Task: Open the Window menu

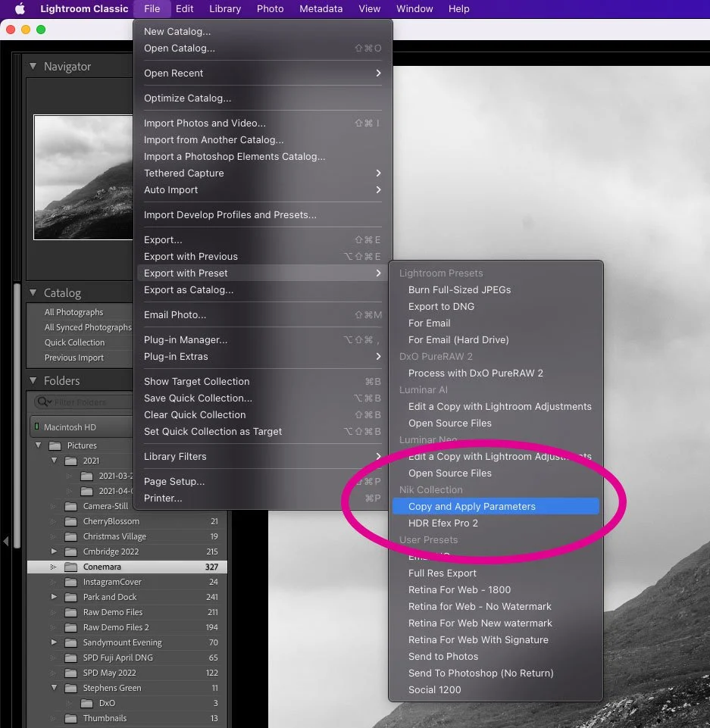Action: (x=414, y=8)
